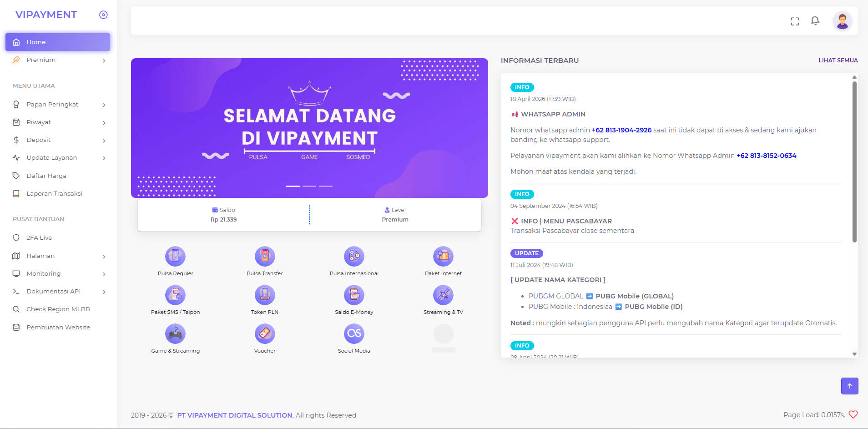Expand the Dokumentasi API chevron

[x=104, y=292]
